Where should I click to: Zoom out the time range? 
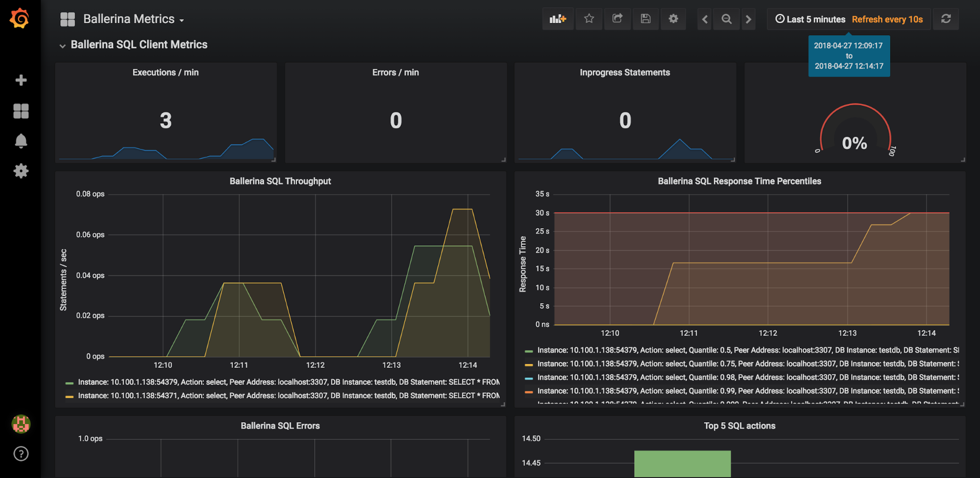click(727, 20)
